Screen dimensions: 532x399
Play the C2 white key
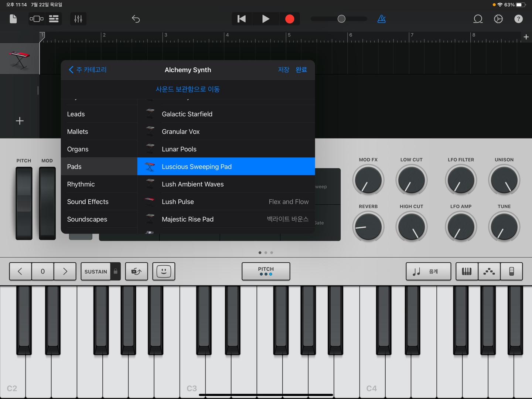click(x=13, y=373)
